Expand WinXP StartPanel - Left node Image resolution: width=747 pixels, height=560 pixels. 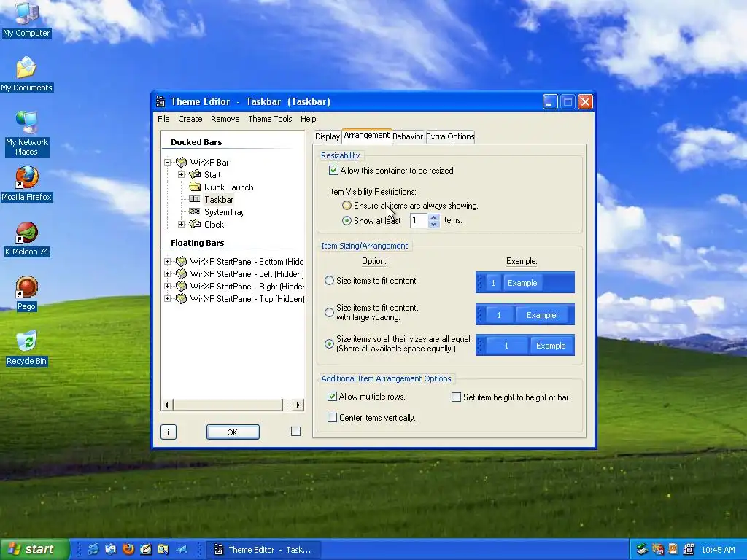[x=168, y=274]
